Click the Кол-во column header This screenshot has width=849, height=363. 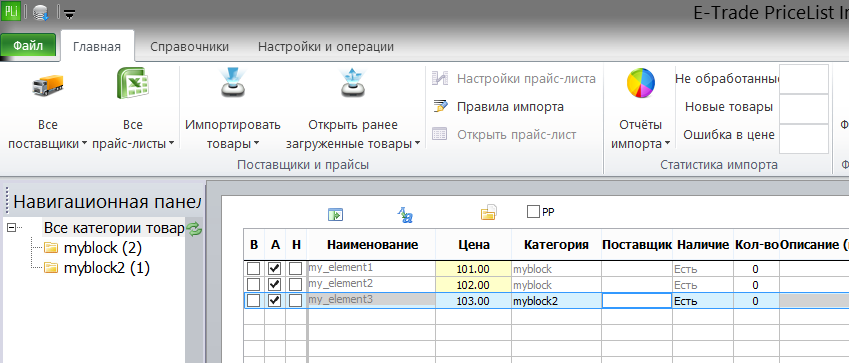tap(756, 245)
